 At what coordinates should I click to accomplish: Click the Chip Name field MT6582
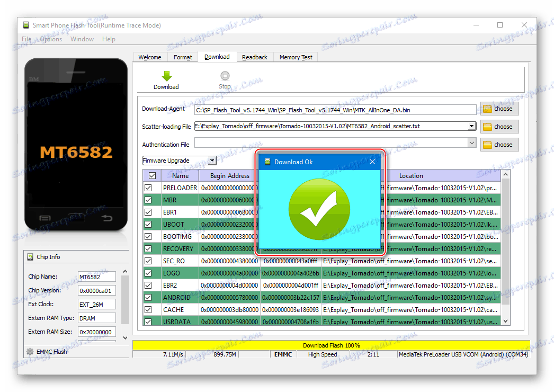pyautogui.click(x=97, y=277)
